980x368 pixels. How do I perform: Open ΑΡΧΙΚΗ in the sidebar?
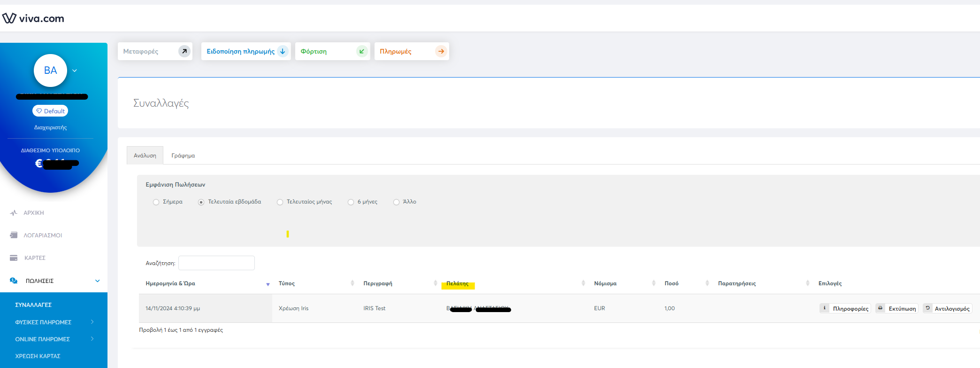tap(34, 213)
